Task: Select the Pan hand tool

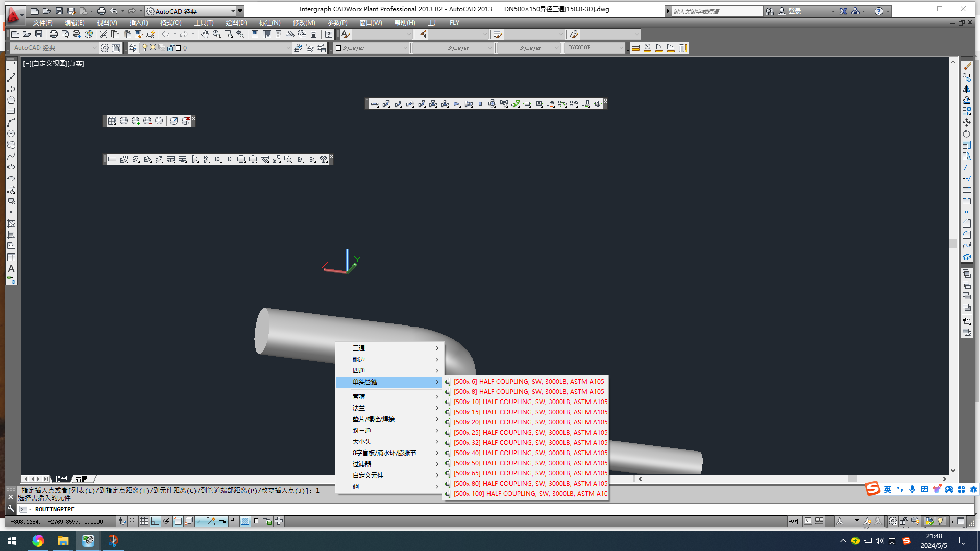Action: point(205,34)
